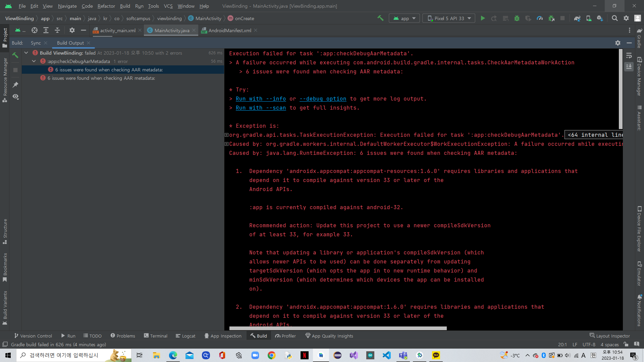Screen dimensions: 644x362
Task: Open the SDK Manager icon
Action: click(600, 18)
